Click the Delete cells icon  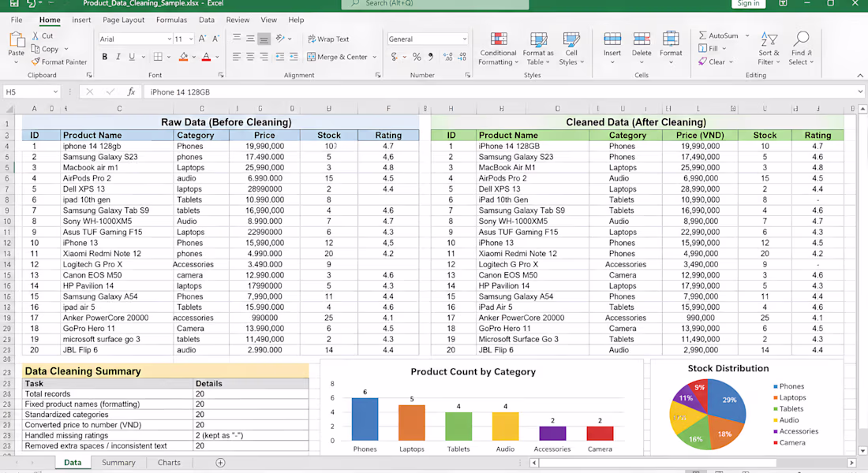tap(642, 39)
